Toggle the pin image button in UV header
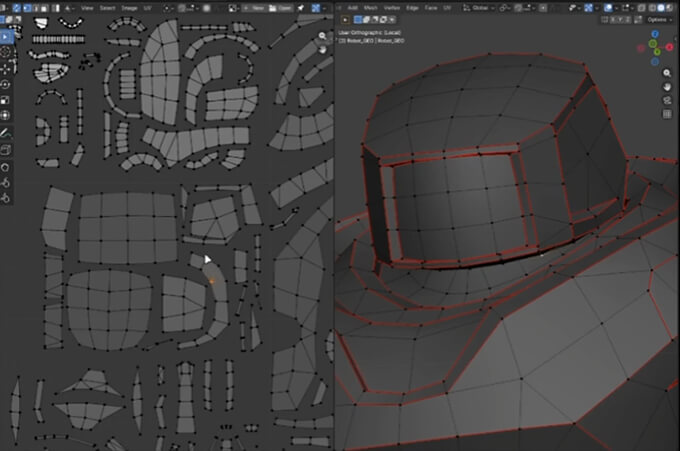680x451 pixels. click(x=299, y=7)
